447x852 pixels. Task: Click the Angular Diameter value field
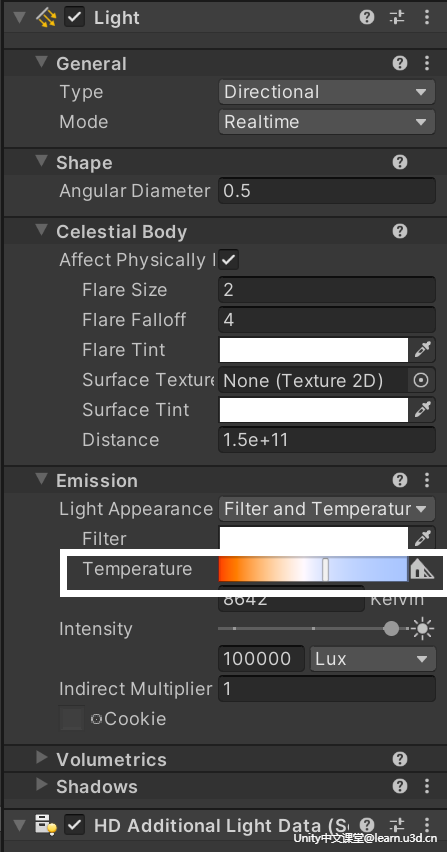326,191
